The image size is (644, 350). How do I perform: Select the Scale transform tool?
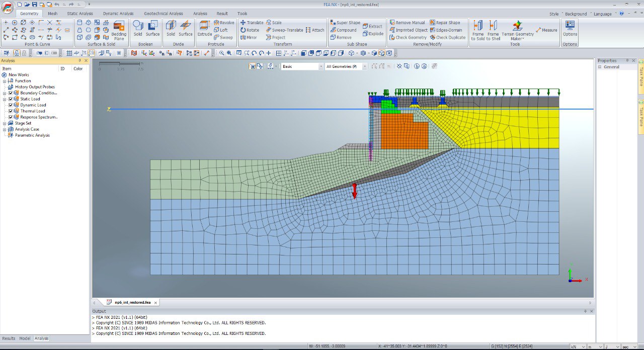(x=274, y=23)
